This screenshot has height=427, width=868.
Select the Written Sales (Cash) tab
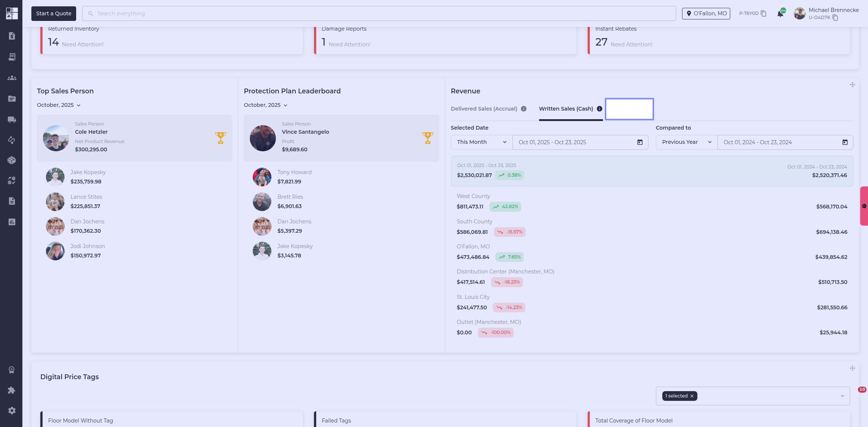pos(566,109)
